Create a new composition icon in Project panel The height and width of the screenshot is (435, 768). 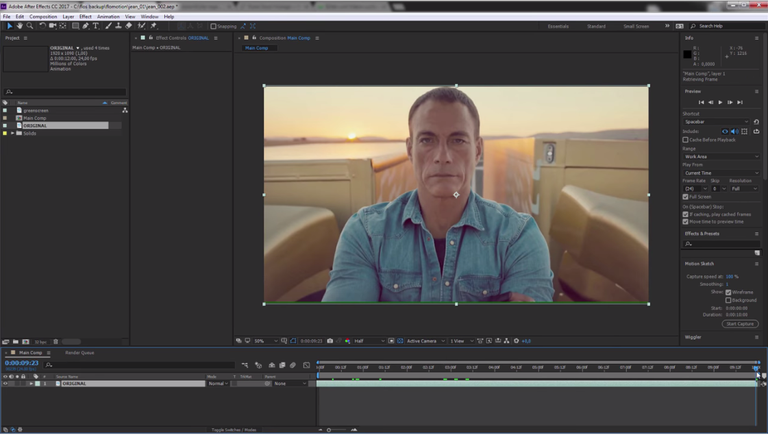[25, 342]
